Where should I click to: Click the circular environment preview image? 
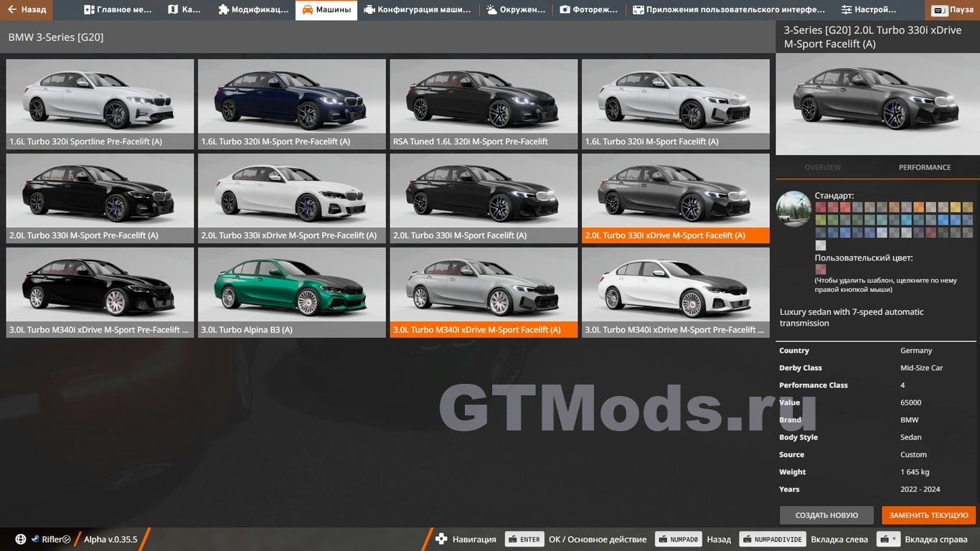pyautogui.click(x=793, y=209)
